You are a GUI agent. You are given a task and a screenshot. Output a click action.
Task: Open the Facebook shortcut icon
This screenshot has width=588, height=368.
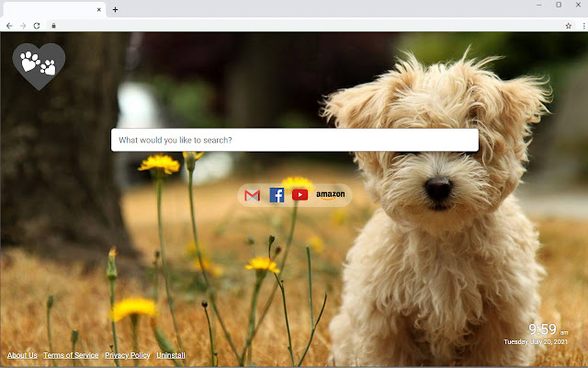[x=277, y=195]
